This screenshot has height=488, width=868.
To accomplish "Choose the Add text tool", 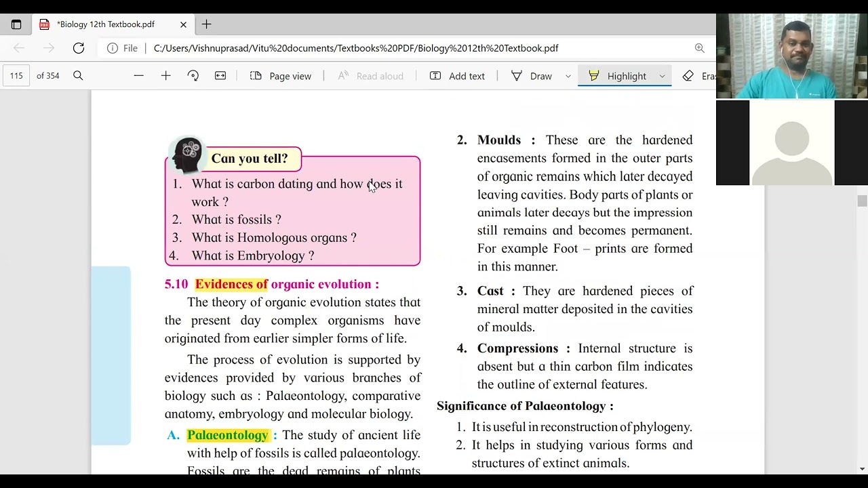I will click(x=458, y=76).
